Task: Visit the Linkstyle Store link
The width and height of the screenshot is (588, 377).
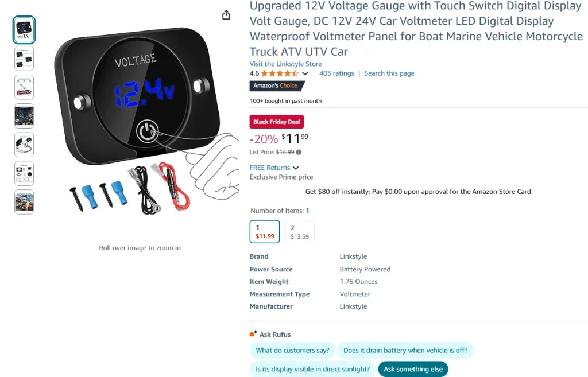Action: [x=286, y=64]
